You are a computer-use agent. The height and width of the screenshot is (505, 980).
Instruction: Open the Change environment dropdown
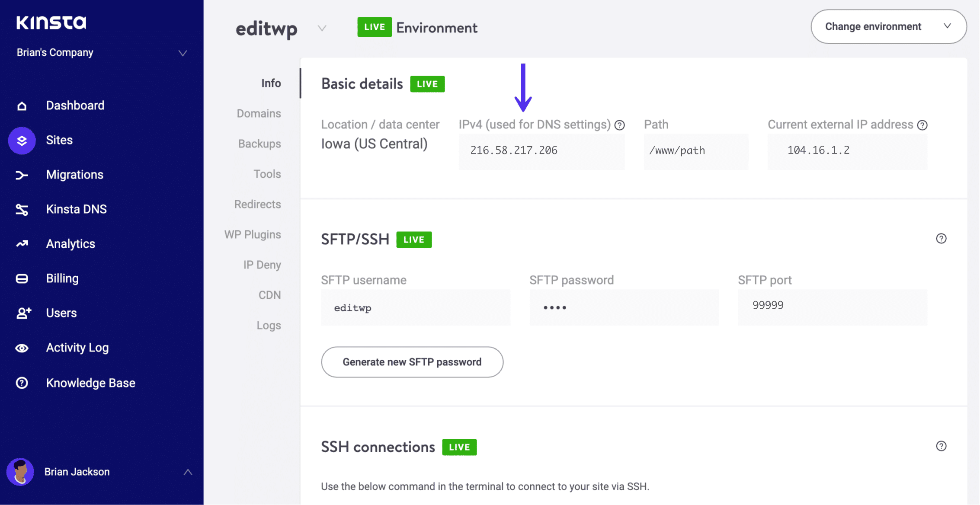[x=888, y=27]
